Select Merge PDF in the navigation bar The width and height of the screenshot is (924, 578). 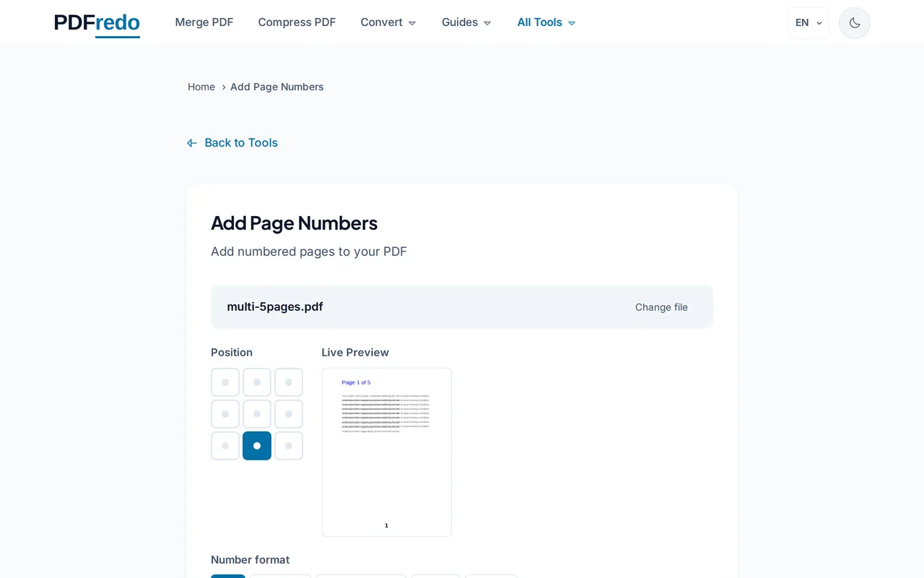point(204,22)
